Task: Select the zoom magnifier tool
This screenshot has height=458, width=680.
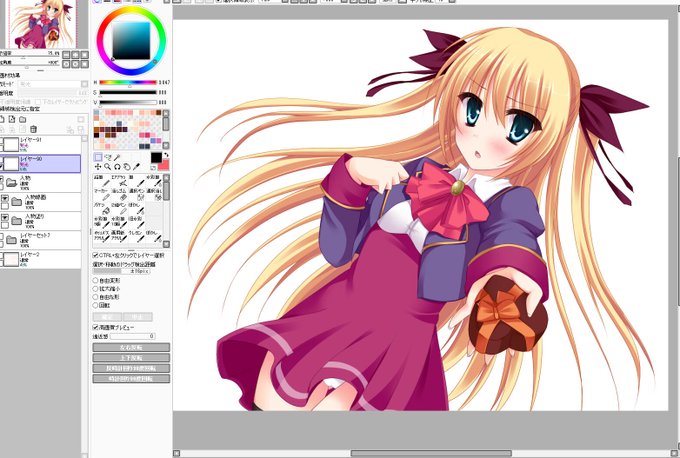Action: 108,167
